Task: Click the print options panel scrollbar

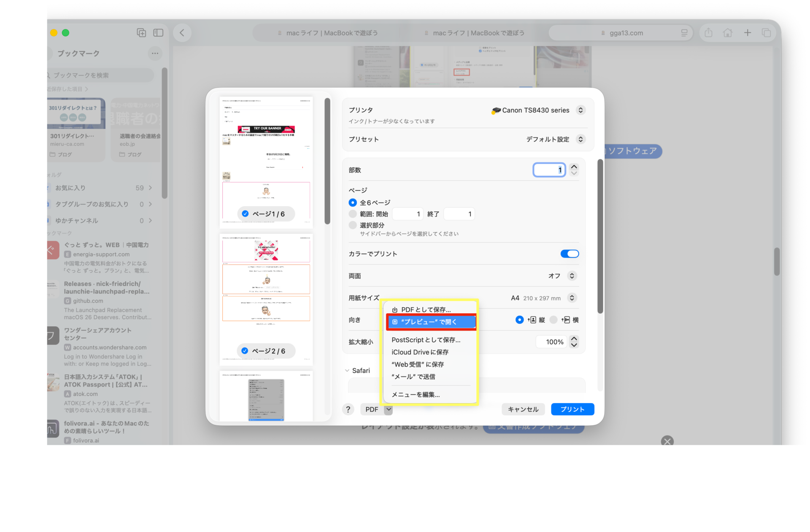Action: (600, 236)
